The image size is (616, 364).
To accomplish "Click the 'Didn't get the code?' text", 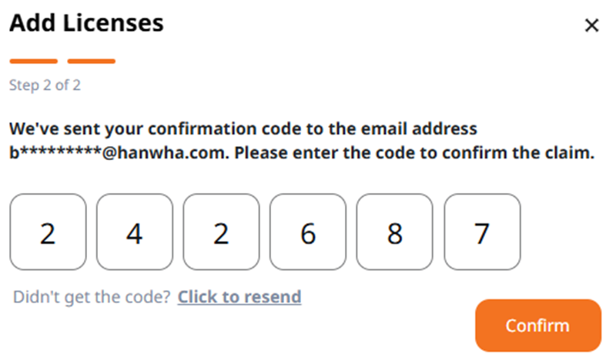I will point(92,297).
